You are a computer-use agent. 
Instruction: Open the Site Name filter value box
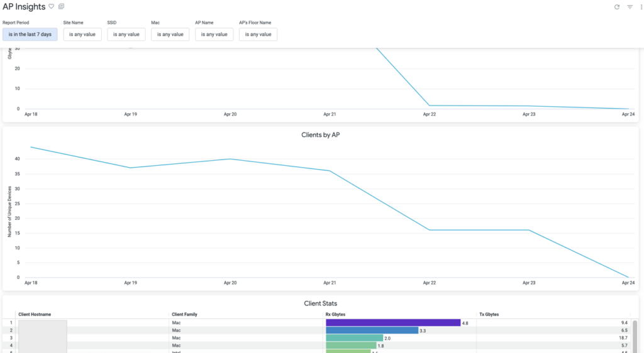pyautogui.click(x=82, y=34)
